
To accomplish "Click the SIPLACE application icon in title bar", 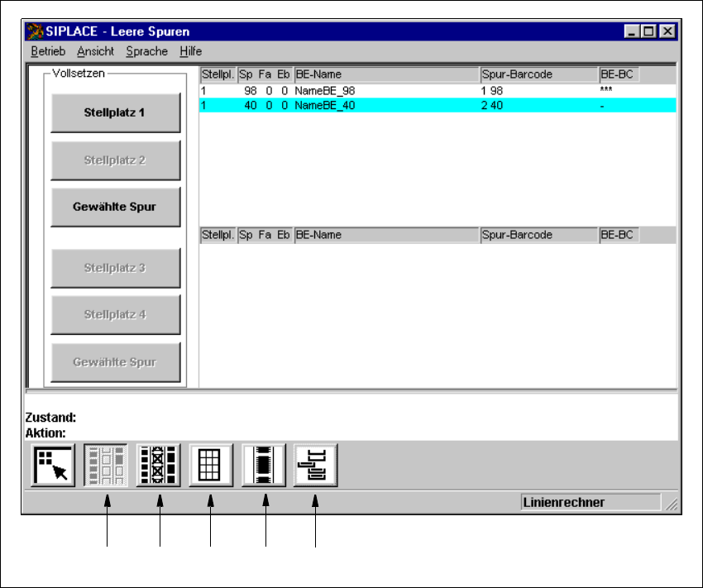I will 35,31.
